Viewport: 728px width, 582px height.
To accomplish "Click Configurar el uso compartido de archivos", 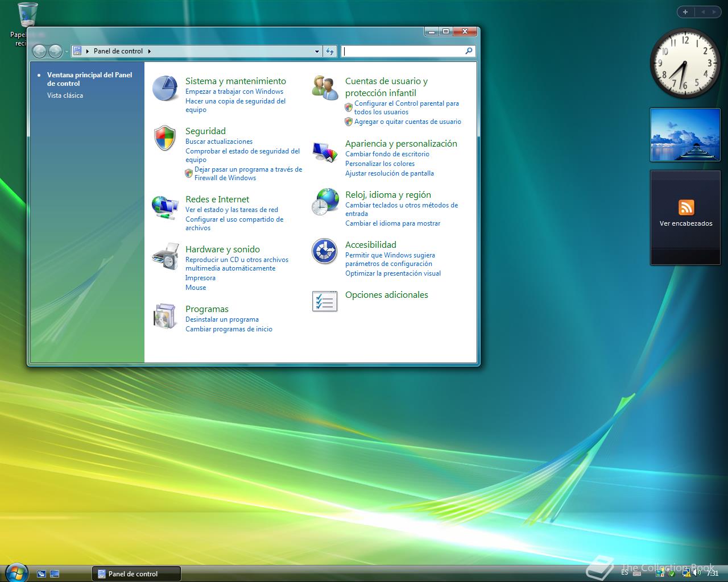I will [x=234, y=223].
